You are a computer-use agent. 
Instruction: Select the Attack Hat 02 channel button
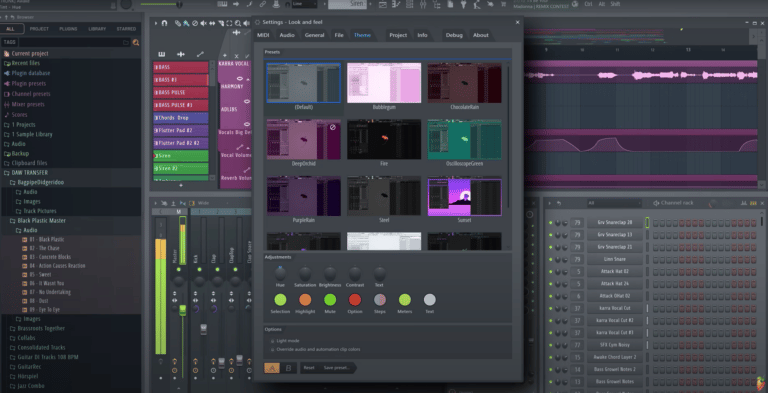[615, 271]
